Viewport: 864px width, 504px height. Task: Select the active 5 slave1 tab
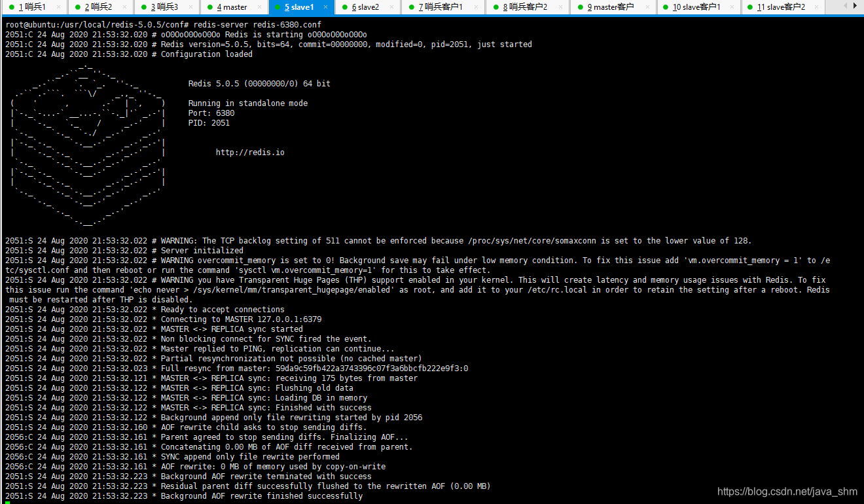(300, 7)
